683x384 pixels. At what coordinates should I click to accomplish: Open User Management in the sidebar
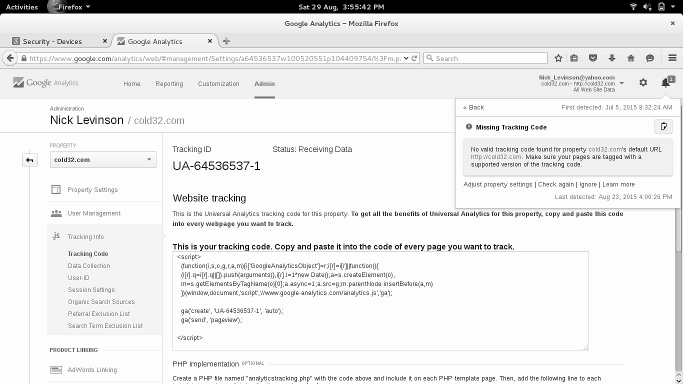(x=94, y=213)
